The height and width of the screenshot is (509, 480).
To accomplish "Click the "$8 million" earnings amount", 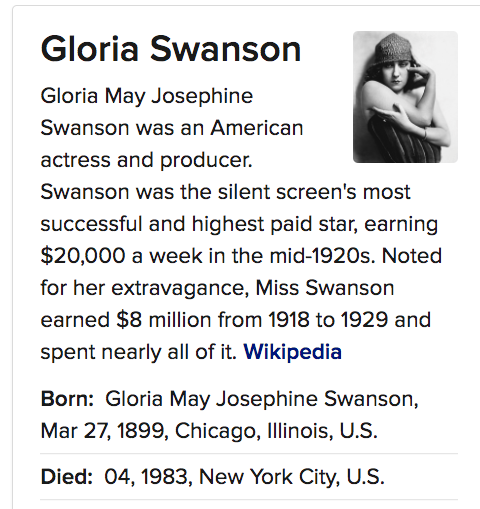I will tap(164, 320).
